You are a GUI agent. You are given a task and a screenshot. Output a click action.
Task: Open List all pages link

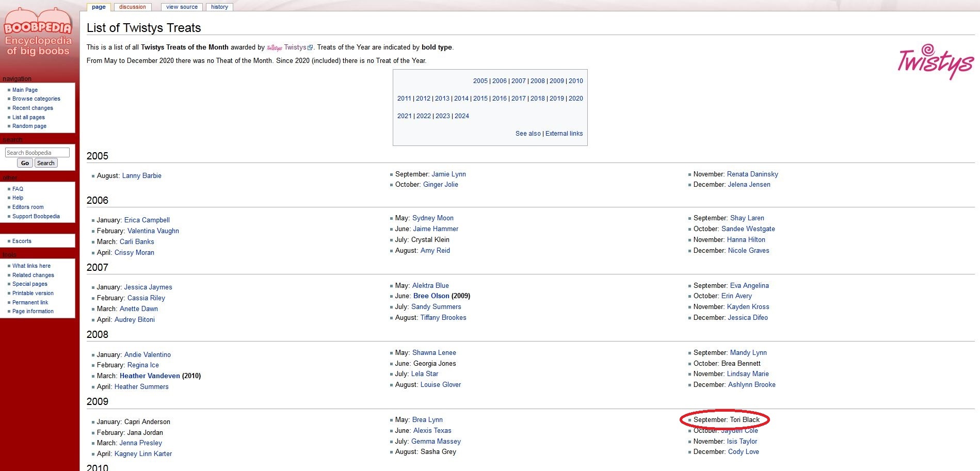(28, 117)
